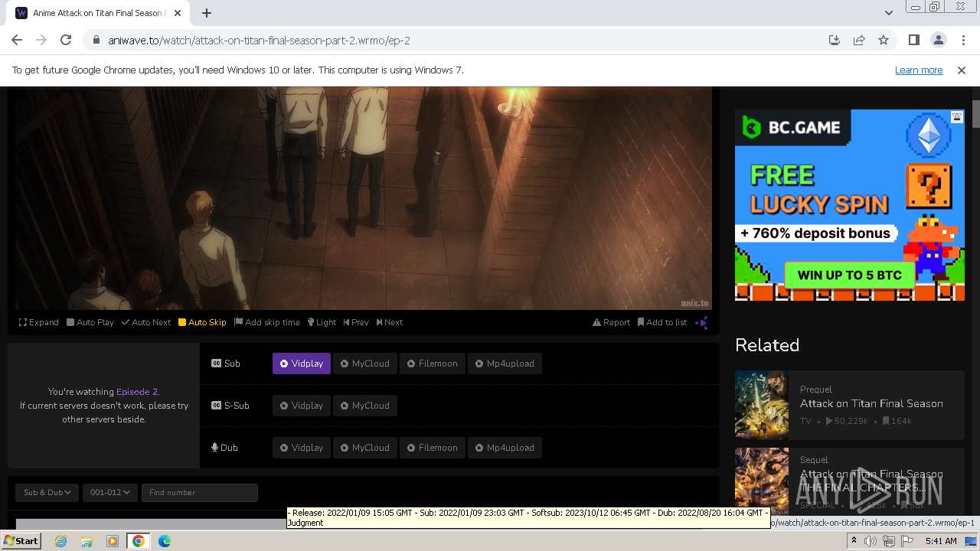Image resolution: width=980 pixels, height=551 pixels.
Task: Select Sub Mp4upload server
Action: pyautogui.click(x=505, y=364)
